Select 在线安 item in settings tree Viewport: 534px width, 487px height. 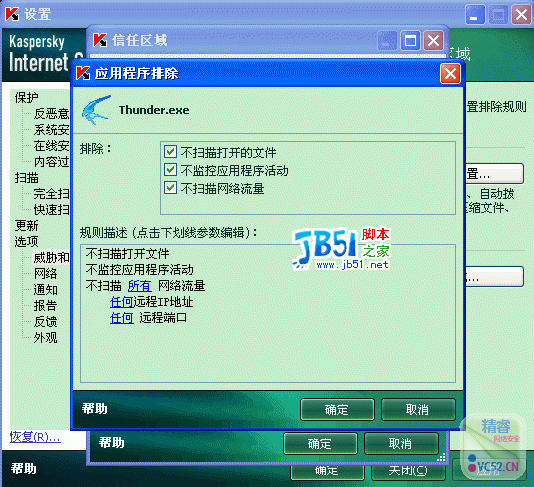pyautogui.click(x=51, y=146)
